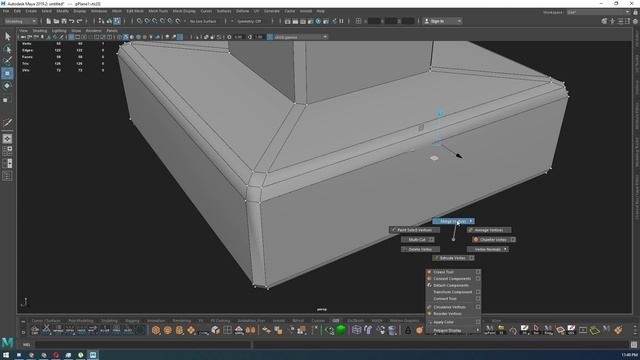
Task: Open the Symmetry: Off dropdown
Action: tap(250, 21)
